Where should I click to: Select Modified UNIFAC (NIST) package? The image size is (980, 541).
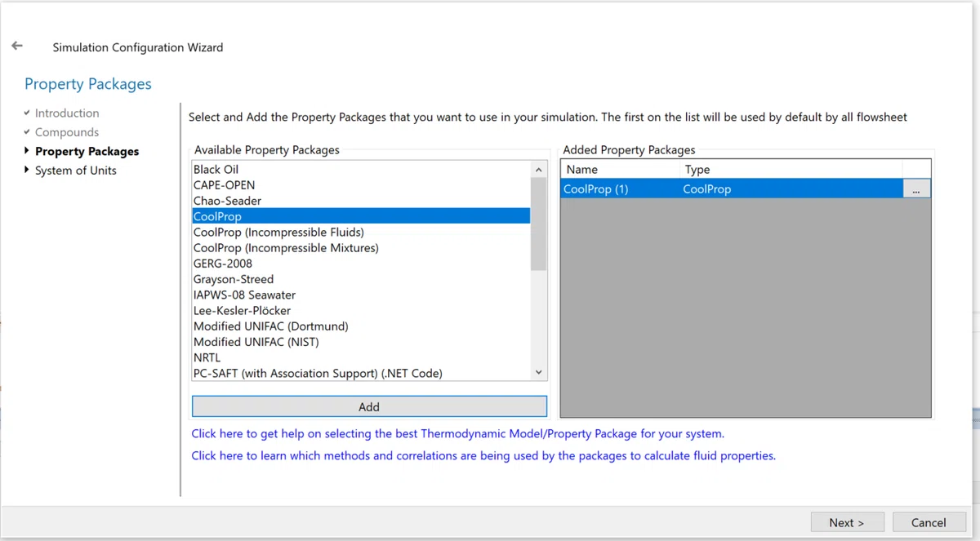tap(361, 342)
